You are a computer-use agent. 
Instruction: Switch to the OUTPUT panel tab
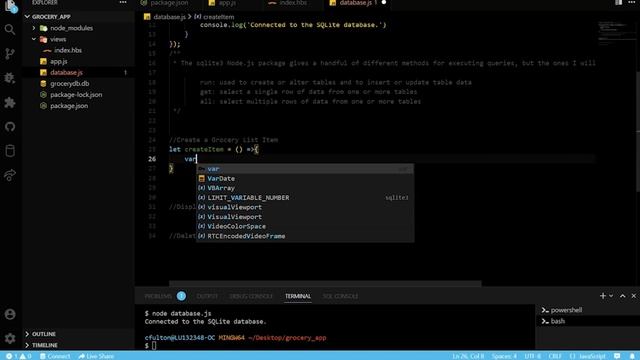click(207, 296)
